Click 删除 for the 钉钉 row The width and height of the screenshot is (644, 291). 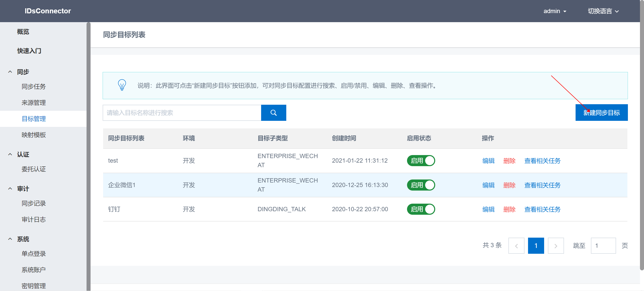click(x=509, y=209)
